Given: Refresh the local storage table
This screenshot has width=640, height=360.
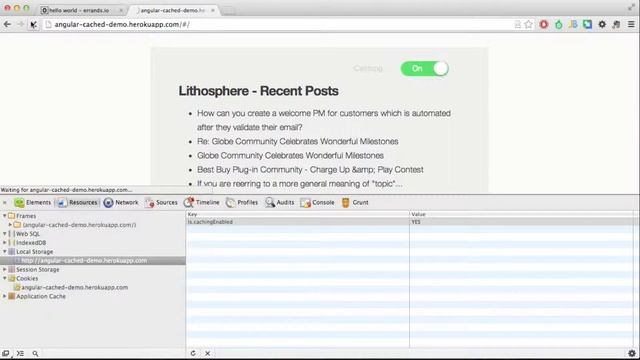Looking at the screenshot, I should point(193,353).
